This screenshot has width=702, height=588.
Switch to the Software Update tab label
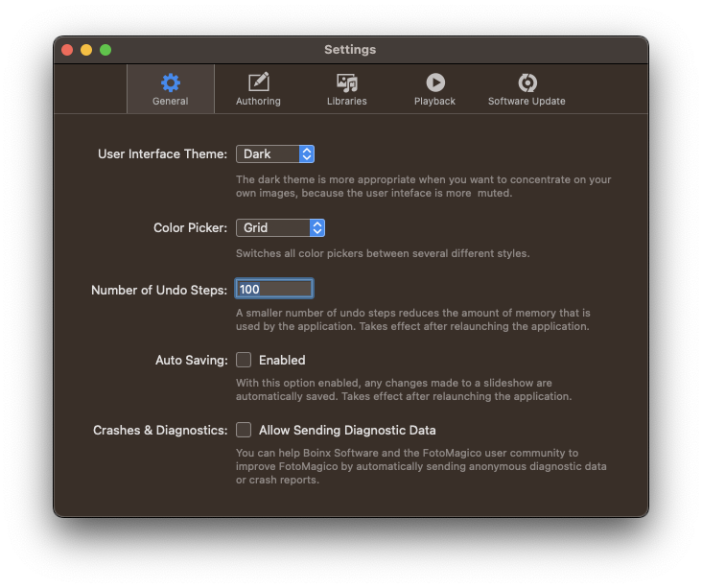(x=526, y=102)
